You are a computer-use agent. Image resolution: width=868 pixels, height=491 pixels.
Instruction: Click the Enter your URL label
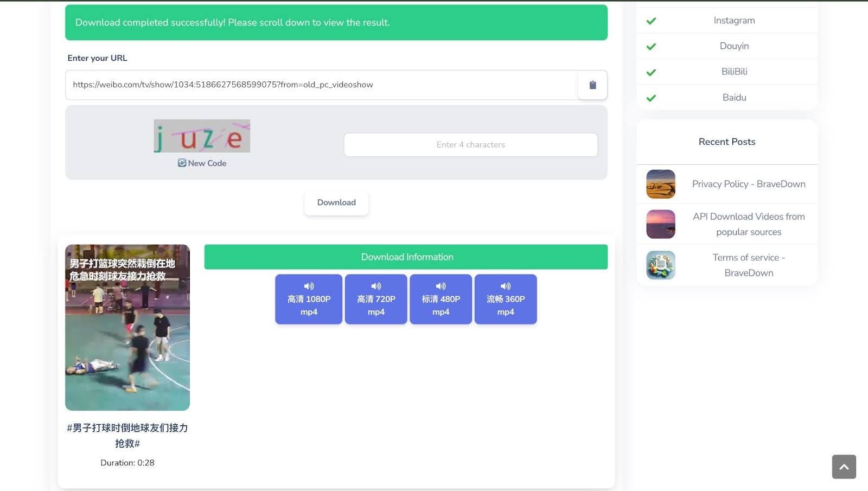pos(97,58)
